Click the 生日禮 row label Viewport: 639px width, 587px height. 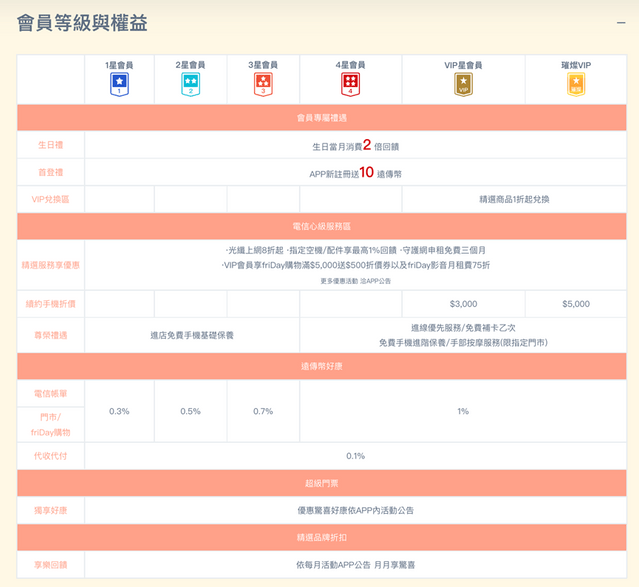[51, 145]
